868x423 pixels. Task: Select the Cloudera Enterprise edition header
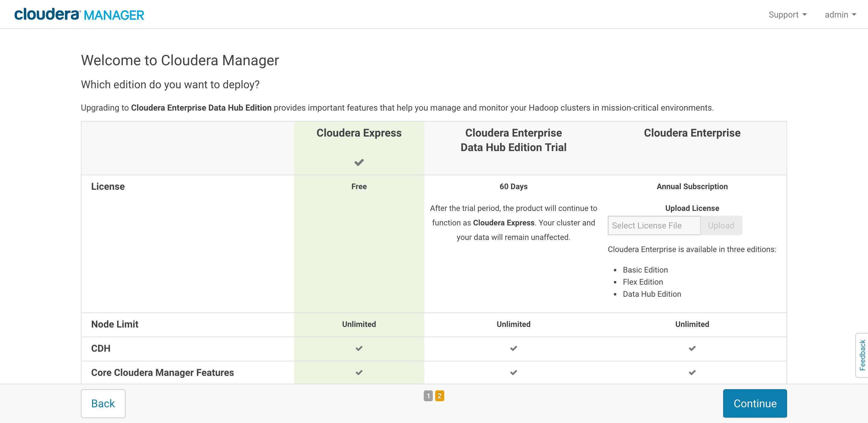pyautogui.click(x=692, y=133)
